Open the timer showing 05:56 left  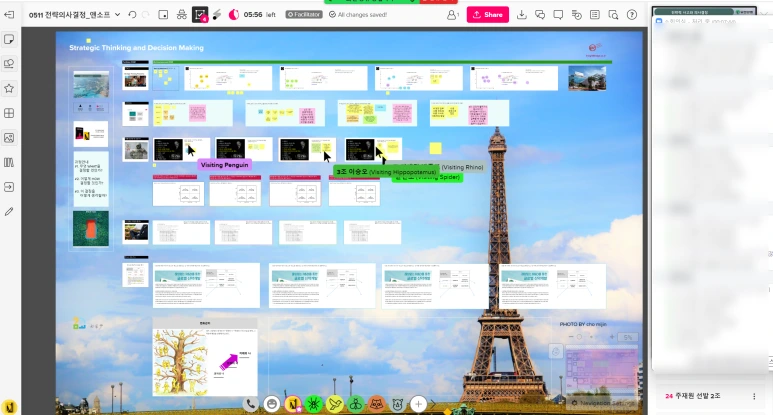click(x=252, y=15)
